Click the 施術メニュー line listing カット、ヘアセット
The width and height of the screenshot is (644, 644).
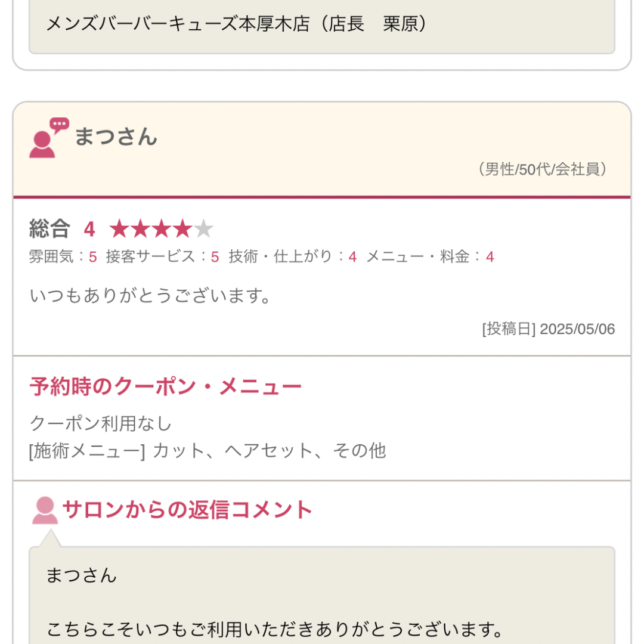click(208, 451)
